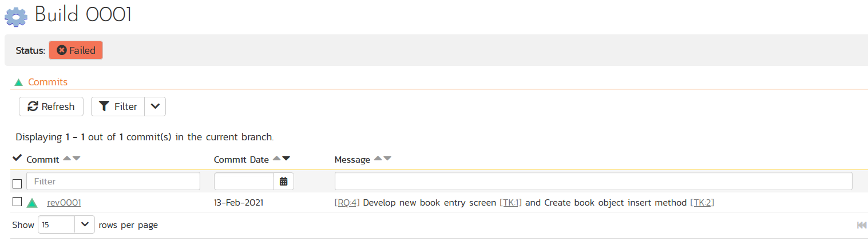Sort Message column descending arrow
Viewport: 868px width, 248px height.
pos(387,159)
